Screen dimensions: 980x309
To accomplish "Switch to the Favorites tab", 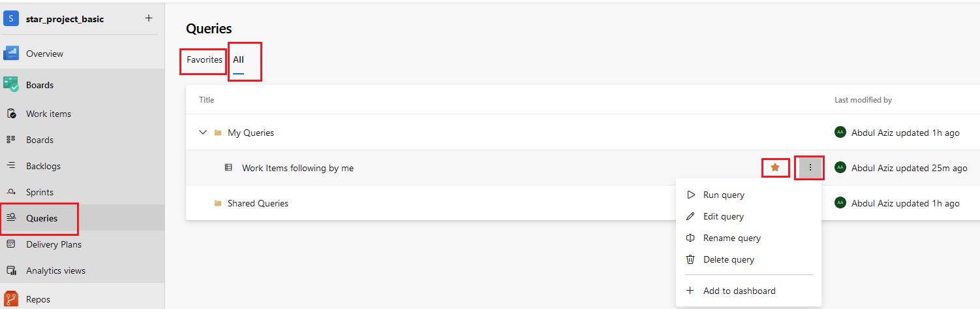I will pos(204,59).
